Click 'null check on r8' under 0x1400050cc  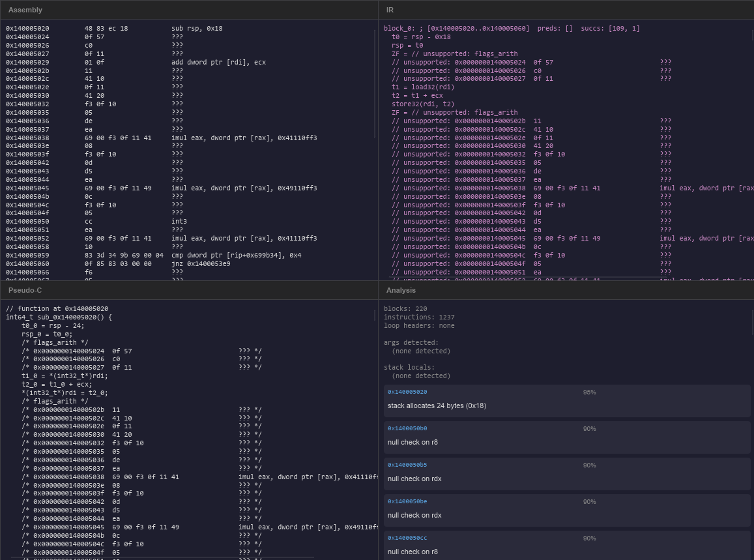pos(413,552)
